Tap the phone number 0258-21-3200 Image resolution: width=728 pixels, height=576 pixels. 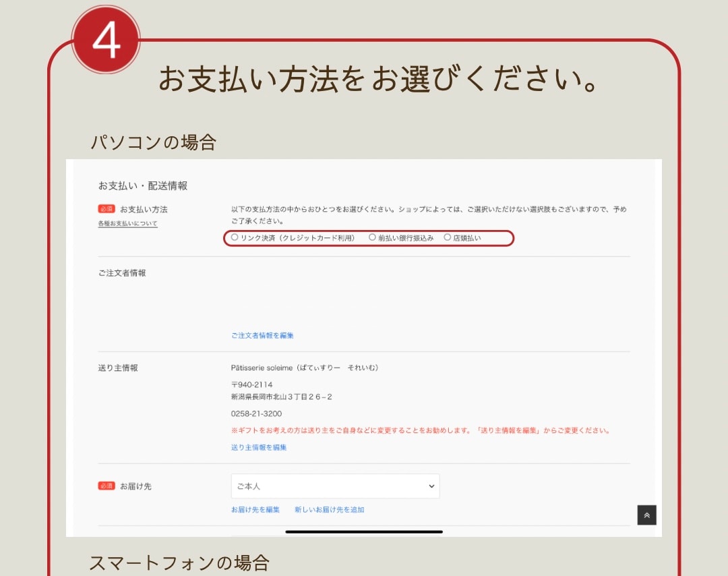[x=256, y=413]
